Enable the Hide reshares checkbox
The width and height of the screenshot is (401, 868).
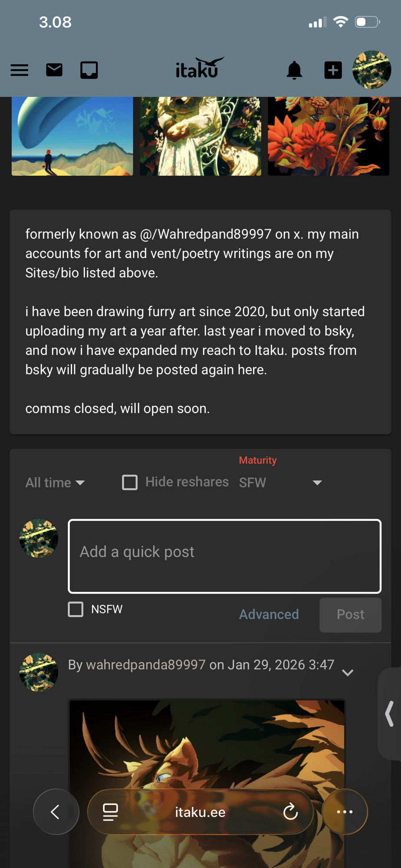pos(130,482)
